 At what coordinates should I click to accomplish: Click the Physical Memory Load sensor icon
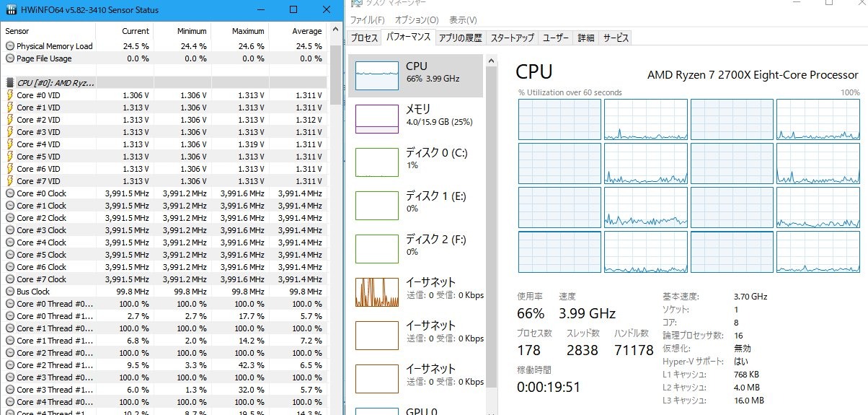9,46
